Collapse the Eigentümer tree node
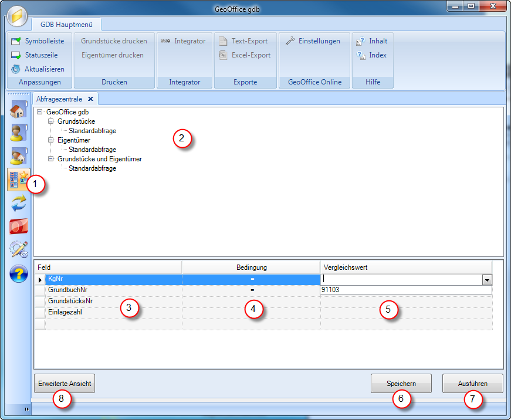This screenshot has height=420, width=511. click(x=50, y=140)
